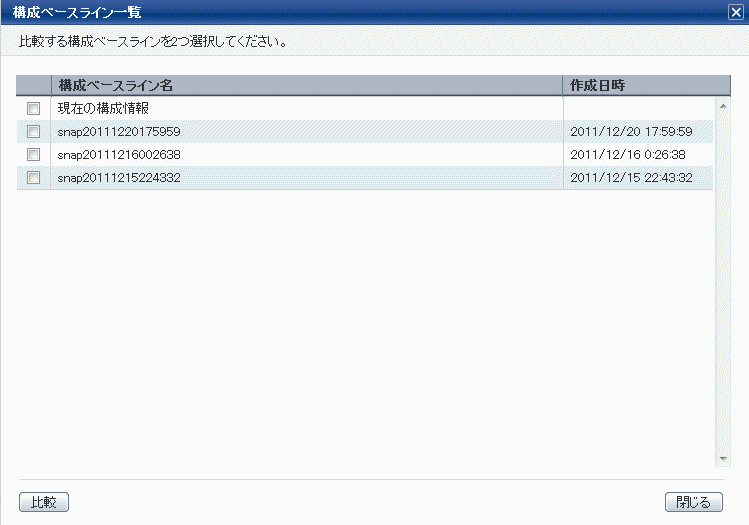Check the snap20111220175959 checkbox
The width and height of the screenshot is (749, 525).
(33, 131)
